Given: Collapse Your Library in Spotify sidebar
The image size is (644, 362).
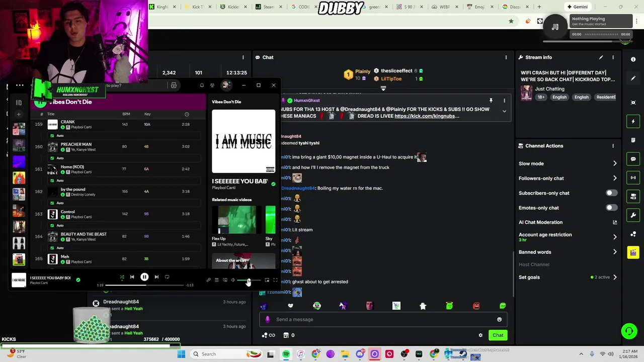Looking at the screenshot, I should (19, 103).
